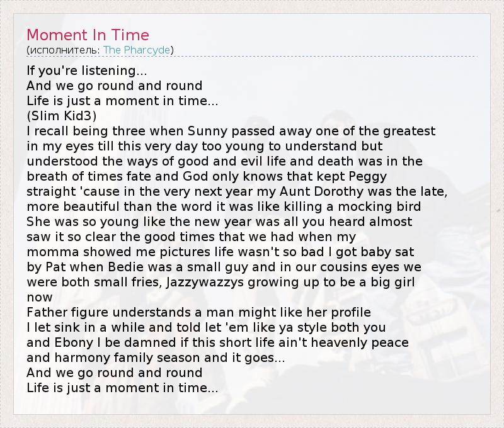504x428 pixels.
Task: Click the Moment In Time song title
Action: click(88, 34)
